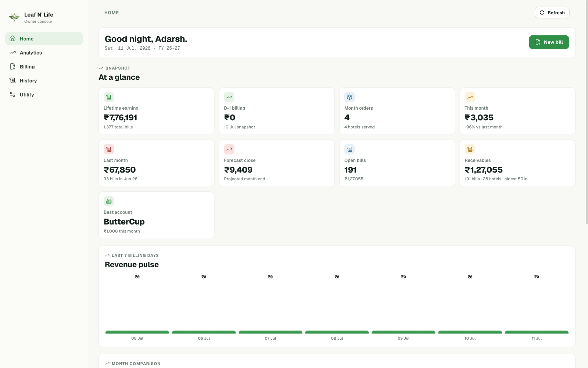Select the 05 Jul revenue bar
This screenshot has width=588, height=368.
pos(137,332)
